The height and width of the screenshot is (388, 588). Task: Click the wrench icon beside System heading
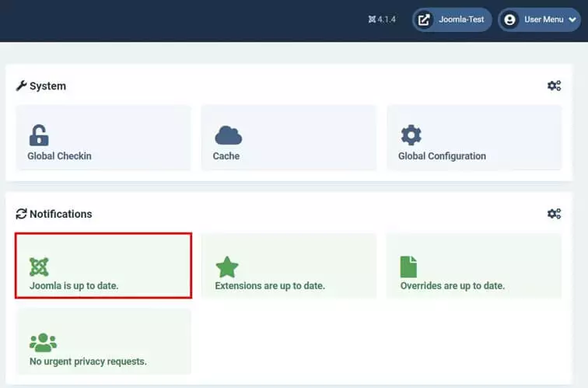[21, 86]
